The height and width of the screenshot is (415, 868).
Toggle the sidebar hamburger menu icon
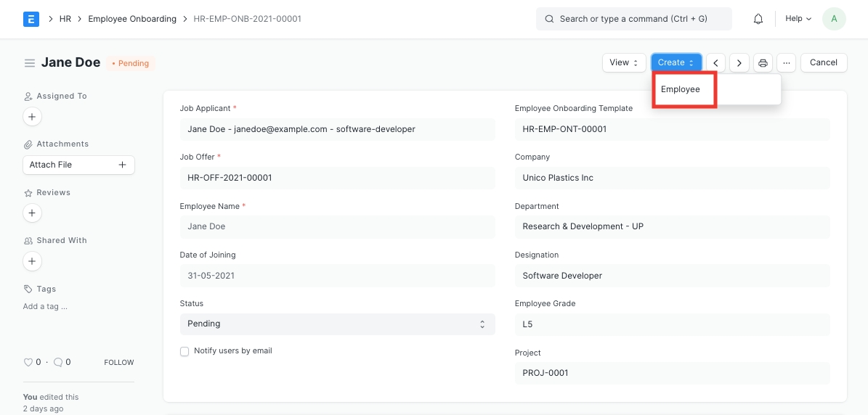click(x=30, y=63)
